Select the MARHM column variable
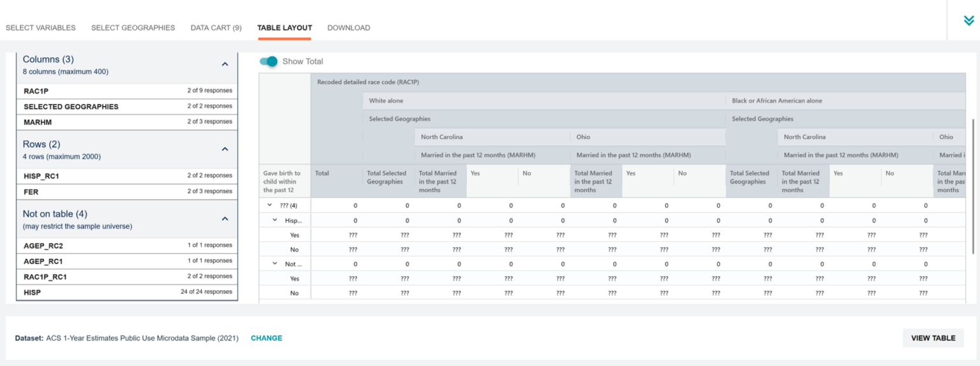The image size is (980, 366). tap(127, 122)
